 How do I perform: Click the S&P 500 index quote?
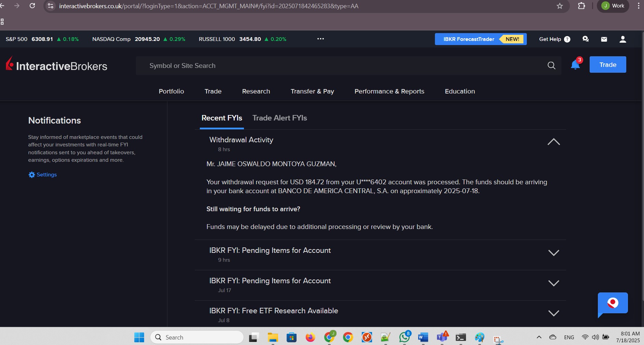pyautogui.click(x=42, y=39)
